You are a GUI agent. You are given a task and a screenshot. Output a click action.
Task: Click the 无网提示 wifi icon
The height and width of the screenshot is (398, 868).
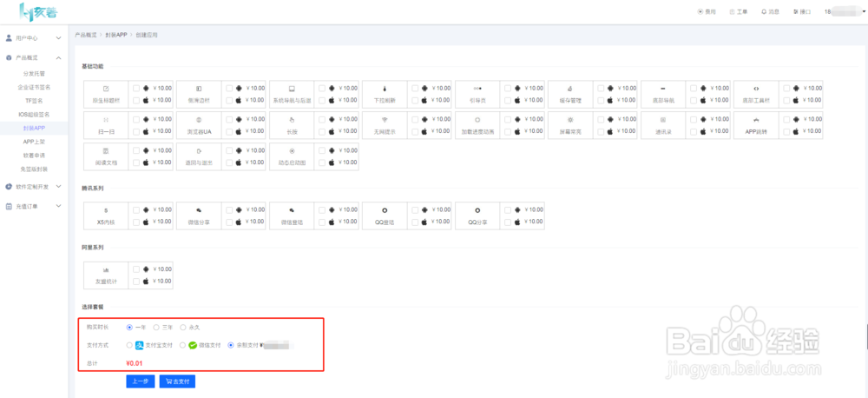[385, 120]
